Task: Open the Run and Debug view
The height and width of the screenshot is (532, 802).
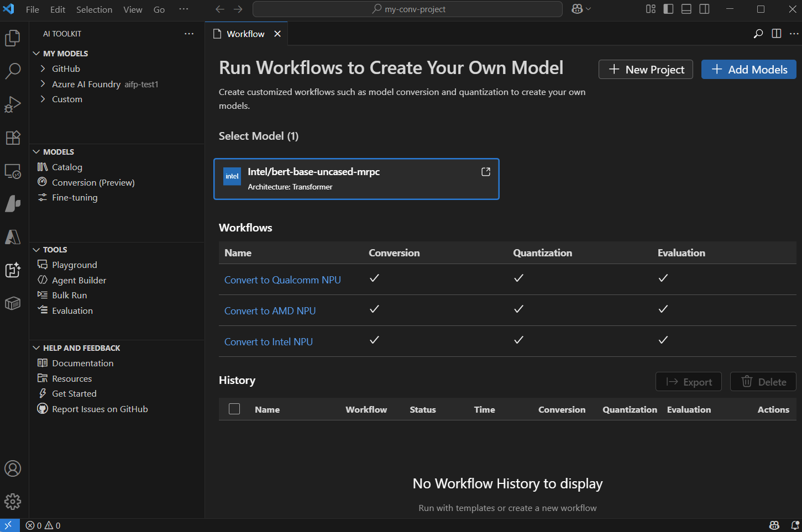Action: coord(13,104)
